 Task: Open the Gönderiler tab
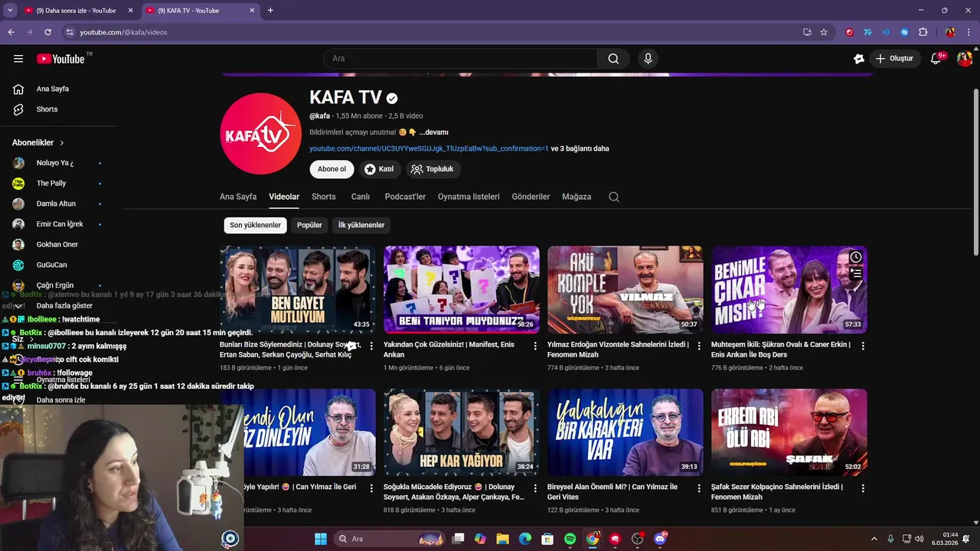(531, 197)
